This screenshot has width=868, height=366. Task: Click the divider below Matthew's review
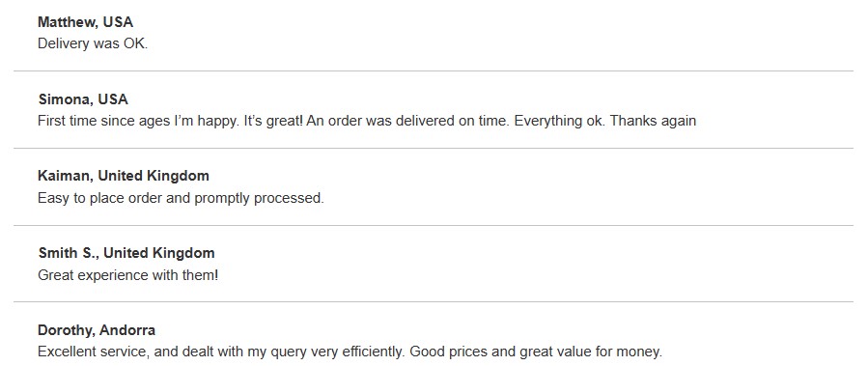pyautogui.click(x=434, y=70)
